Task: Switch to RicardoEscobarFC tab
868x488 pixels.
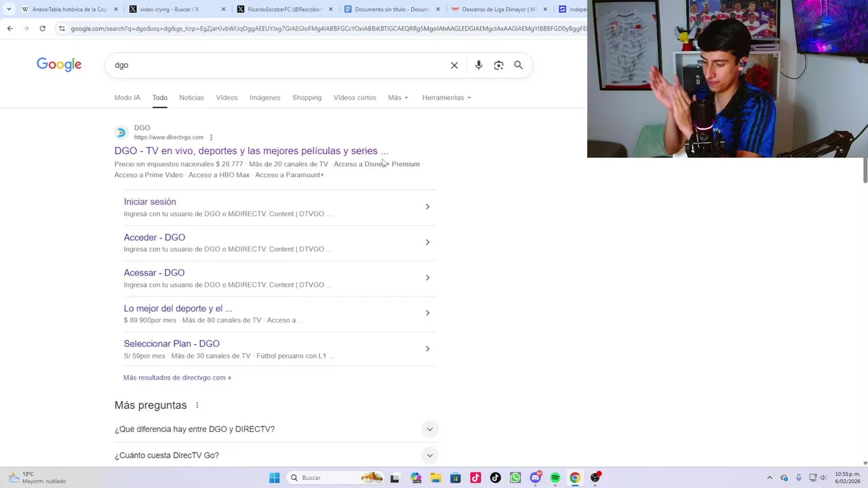Action: click(x=285, y=9)
